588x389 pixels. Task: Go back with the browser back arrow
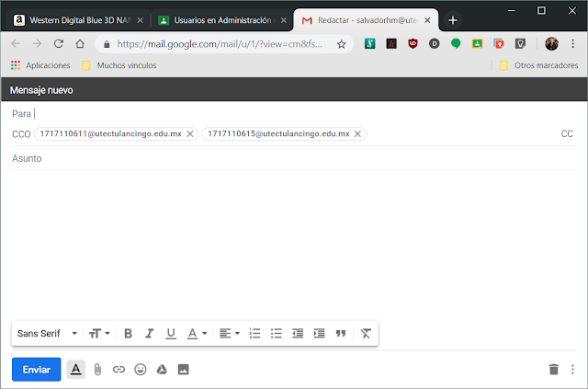[x=16, y=44]
